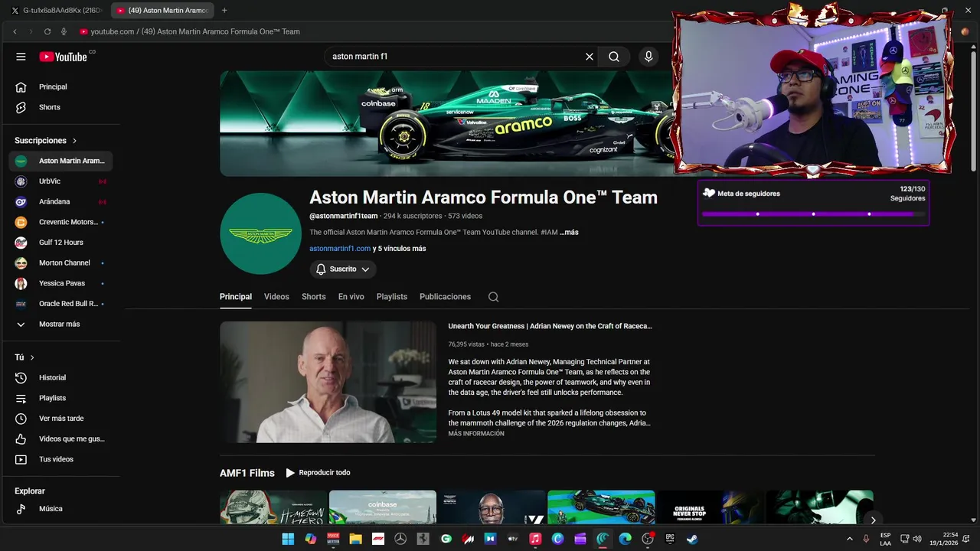The height and width of the screenshot is (551, 980).
Task: Search within the channel using magnifier
Action: tap(493, 297)
